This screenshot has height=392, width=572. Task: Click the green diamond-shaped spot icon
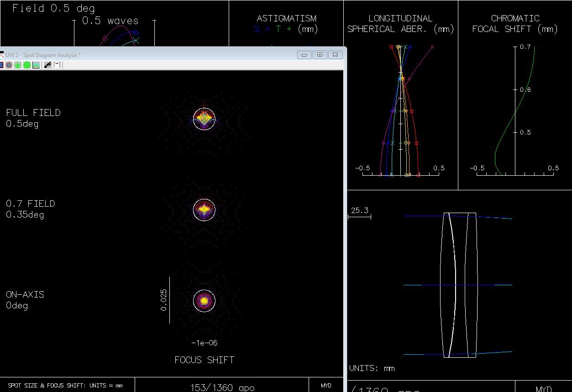[x=18, y=65]
